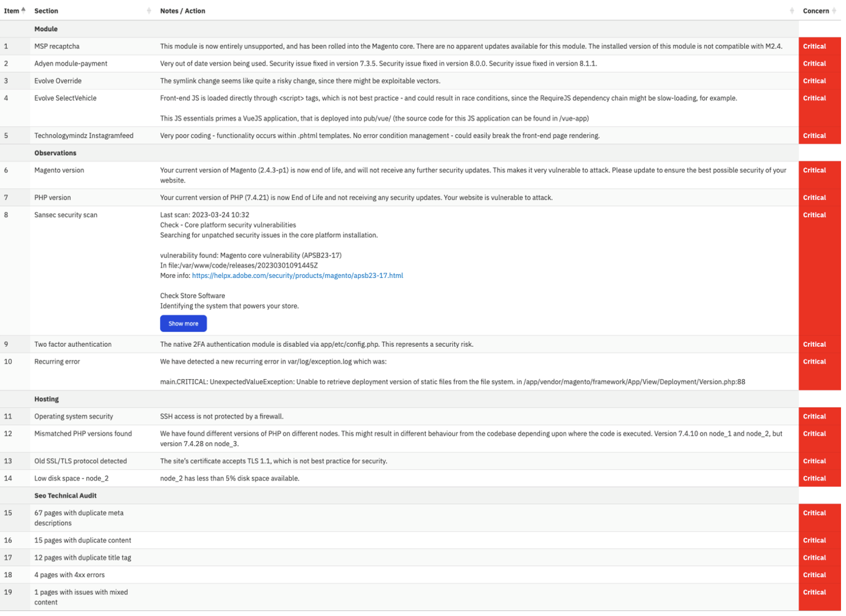Screen dimensions: 846x616
Task: Click Critical badge for Magento version row
Action: 819,175
